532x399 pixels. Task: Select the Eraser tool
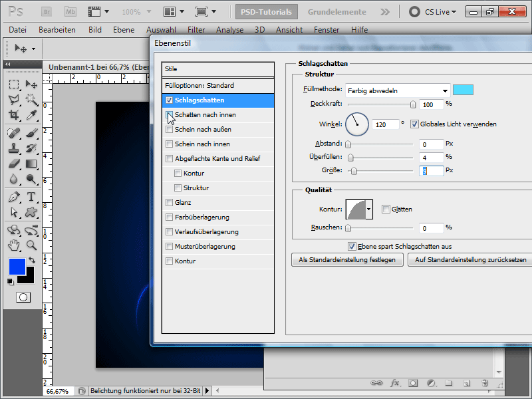click(13, 164)
